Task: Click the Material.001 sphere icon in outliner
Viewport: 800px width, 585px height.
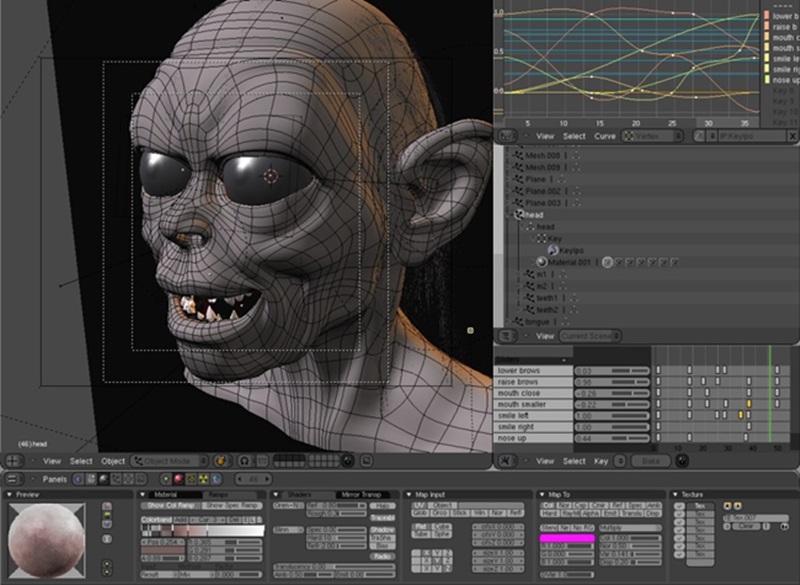Action: [541, 262]
